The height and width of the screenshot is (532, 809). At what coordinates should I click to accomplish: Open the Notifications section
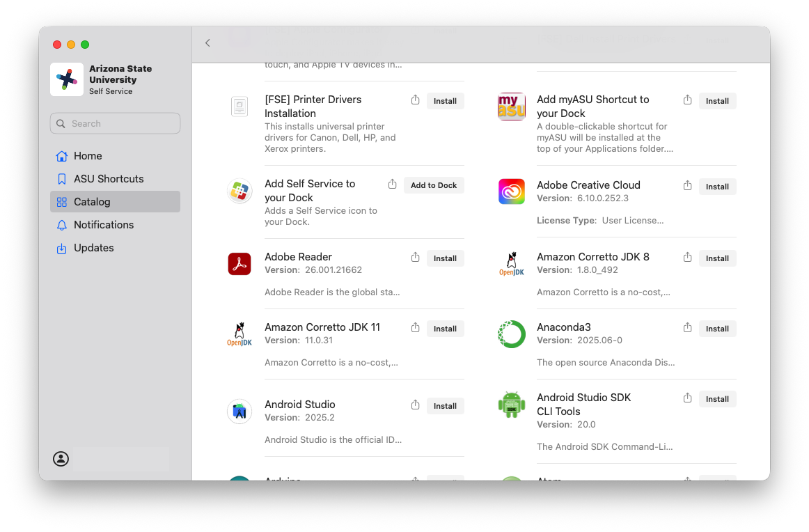(115, 225)
